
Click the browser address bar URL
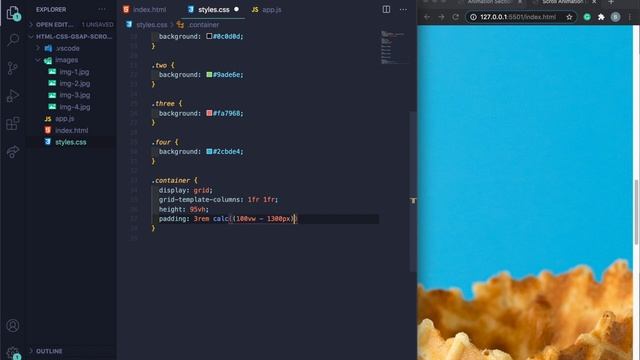(x=518, y=17)
